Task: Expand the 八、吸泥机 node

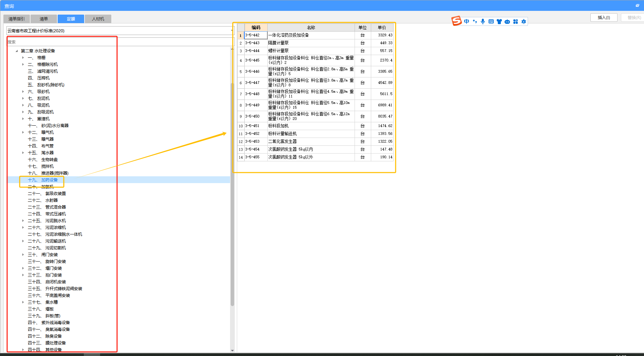Action: tap(23, 105)
